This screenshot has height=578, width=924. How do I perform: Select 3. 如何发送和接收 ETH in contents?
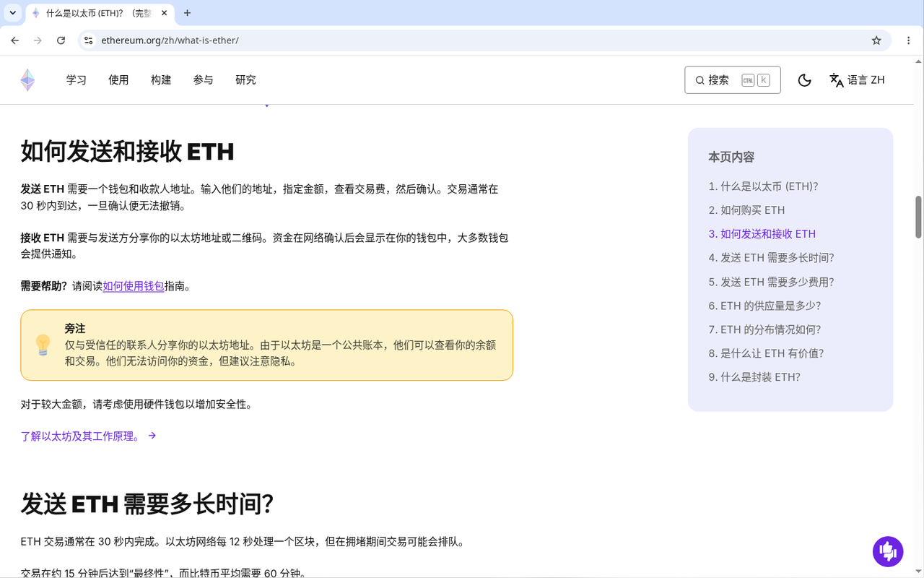point(762,234)
